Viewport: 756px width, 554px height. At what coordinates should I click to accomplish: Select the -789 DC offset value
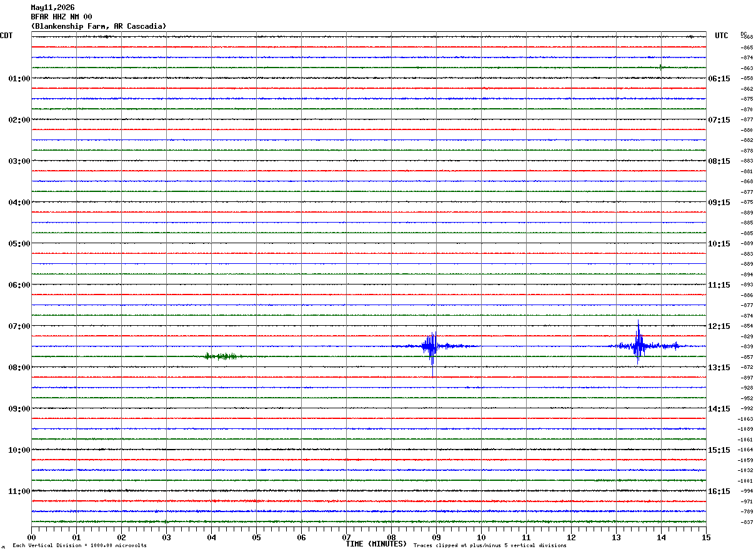click(x=747, y=511)
